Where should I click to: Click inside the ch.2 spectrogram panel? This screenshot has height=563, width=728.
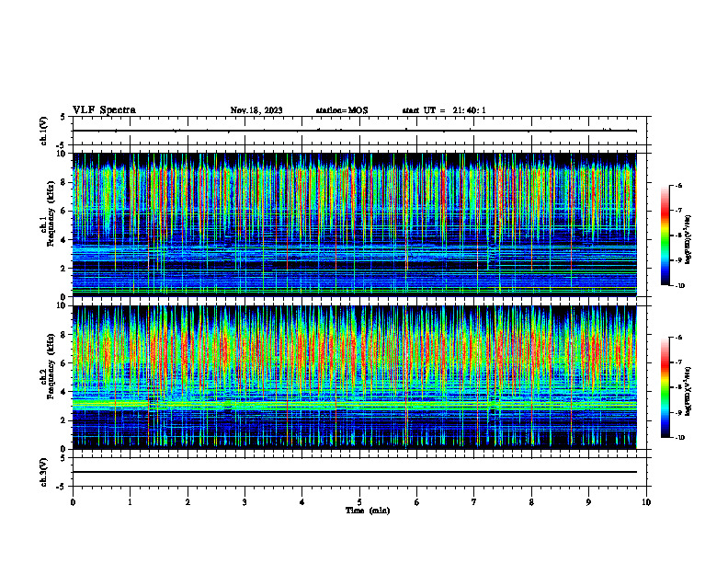point(355,377)
